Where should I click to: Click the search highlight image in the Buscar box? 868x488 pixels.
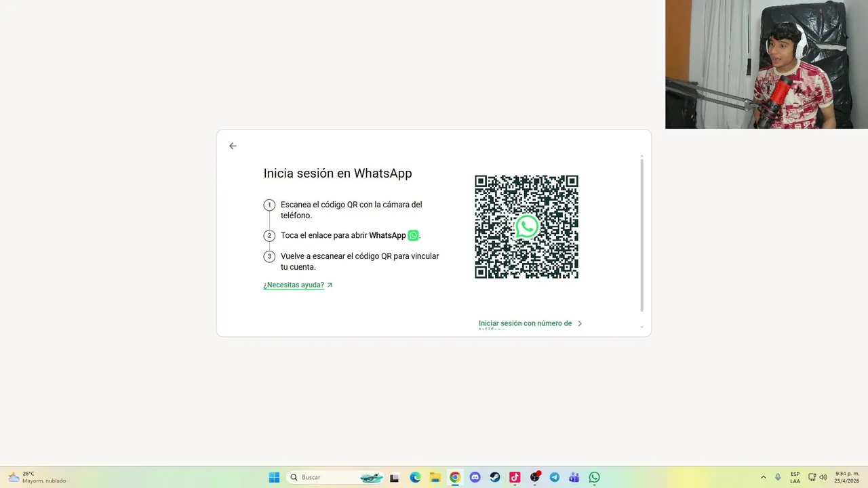pos(371,477)
